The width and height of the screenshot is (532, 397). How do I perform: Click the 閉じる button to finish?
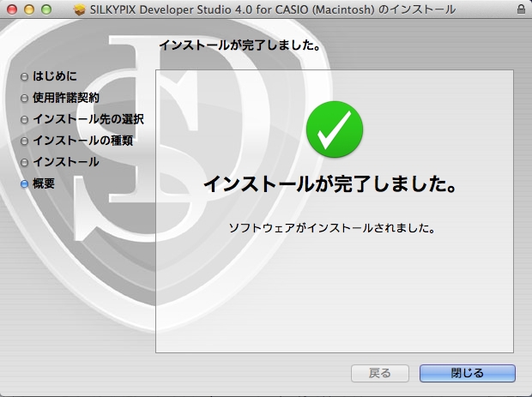[x=467, y=373]
